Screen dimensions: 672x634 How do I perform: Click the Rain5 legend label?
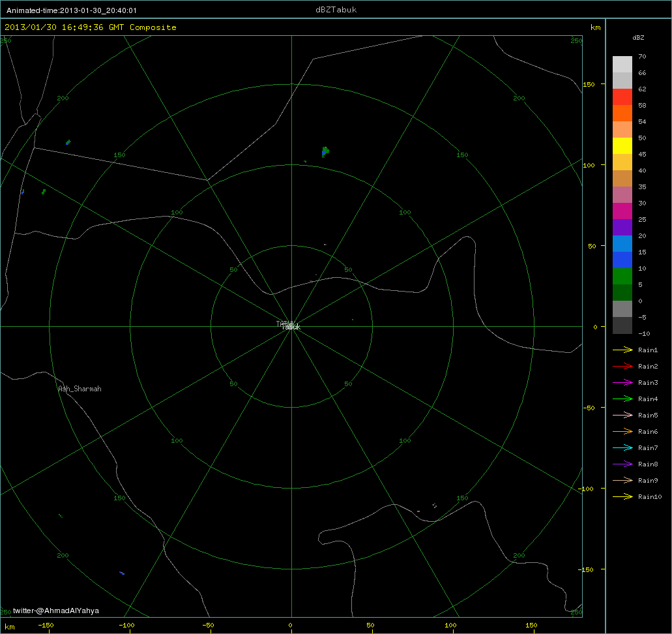648,415
